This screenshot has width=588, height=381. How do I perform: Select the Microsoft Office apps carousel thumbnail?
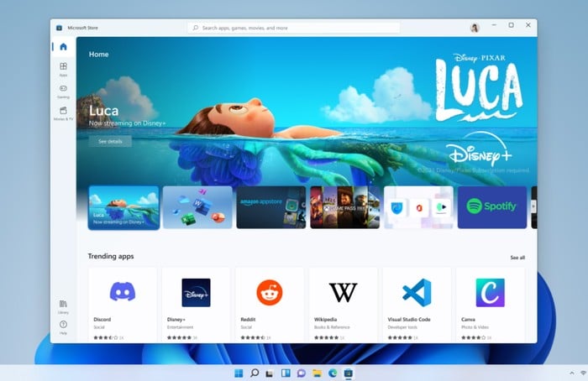tap(197, 207)
